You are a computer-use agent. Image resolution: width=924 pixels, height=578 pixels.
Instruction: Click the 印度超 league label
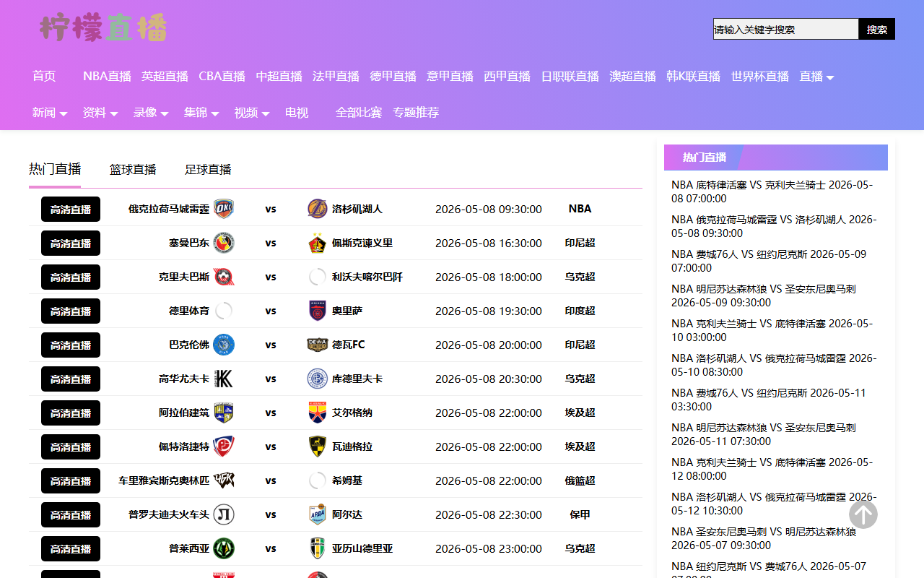580,311
